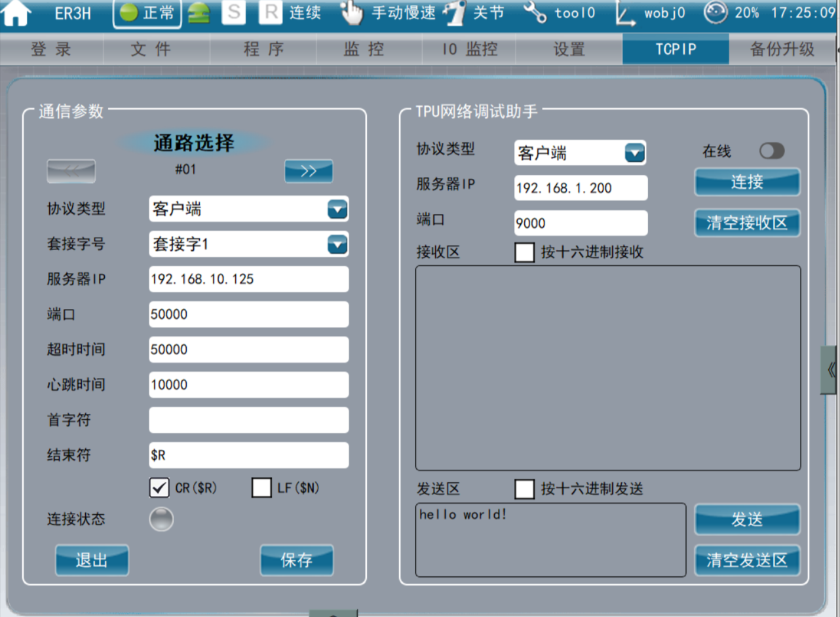Click the send area containing hello world!

tap(551, 540)
